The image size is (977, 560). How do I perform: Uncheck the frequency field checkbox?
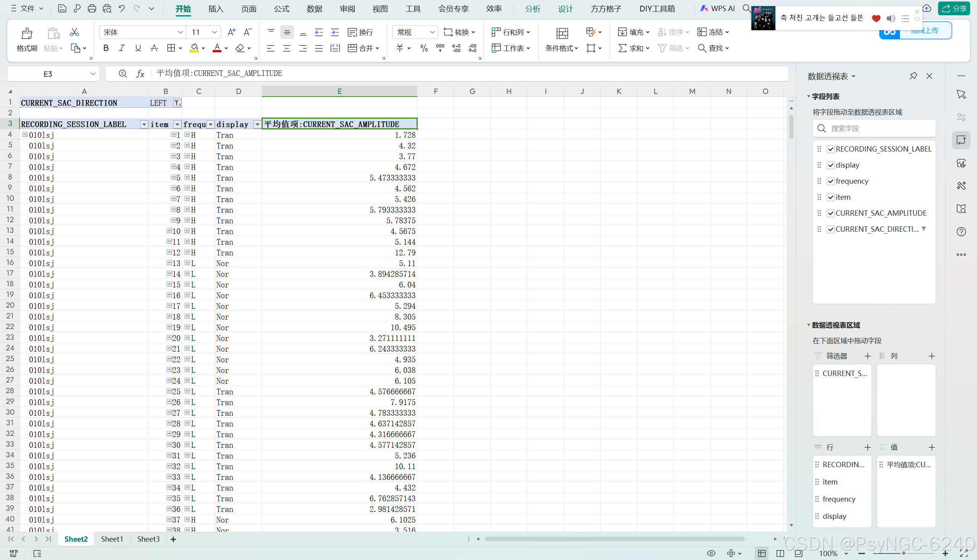point(831,181)
